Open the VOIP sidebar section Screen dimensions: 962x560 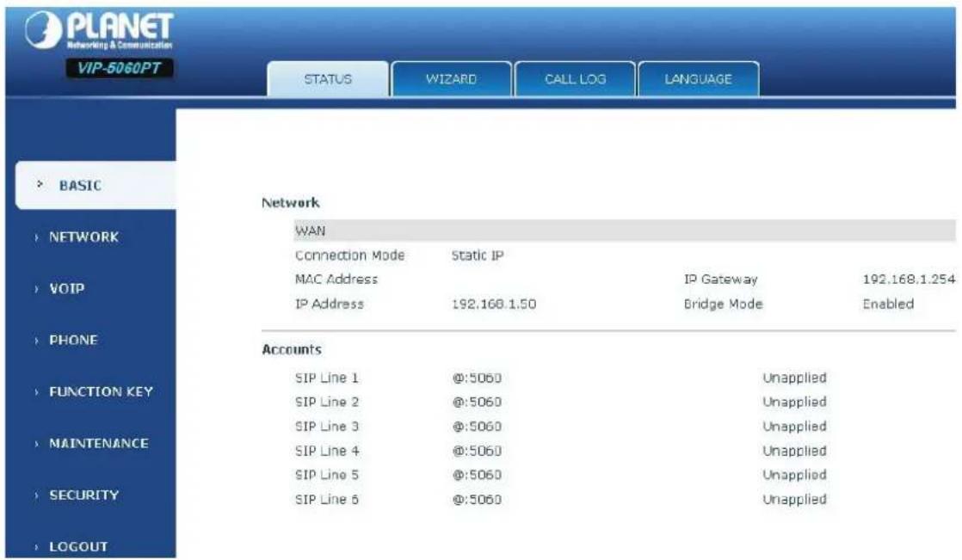coord(67,288)
